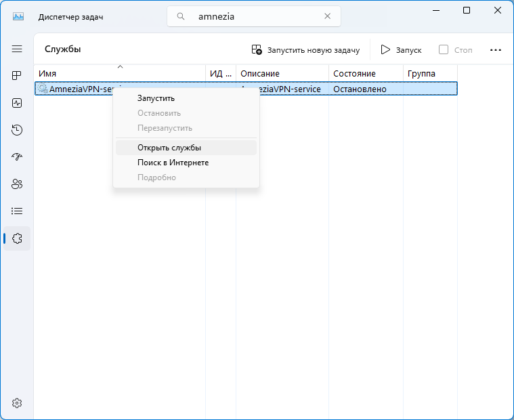Open the Details page icon
The width and height of the screenshot is (514, 420).
tap(17, 211)
